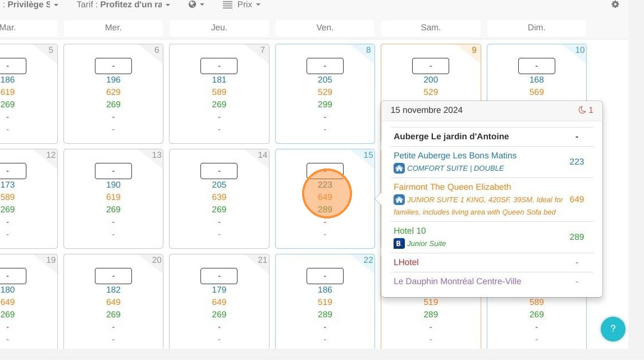
Task: Click price 629 on day 6
Action: tap(113, 92)
